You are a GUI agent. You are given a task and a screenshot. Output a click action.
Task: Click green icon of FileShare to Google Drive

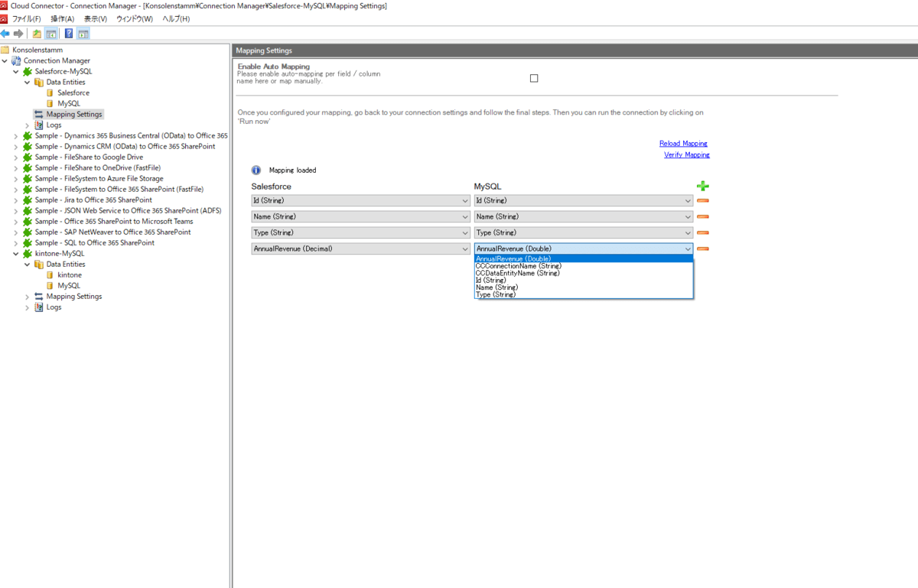[x=28, y=157]
